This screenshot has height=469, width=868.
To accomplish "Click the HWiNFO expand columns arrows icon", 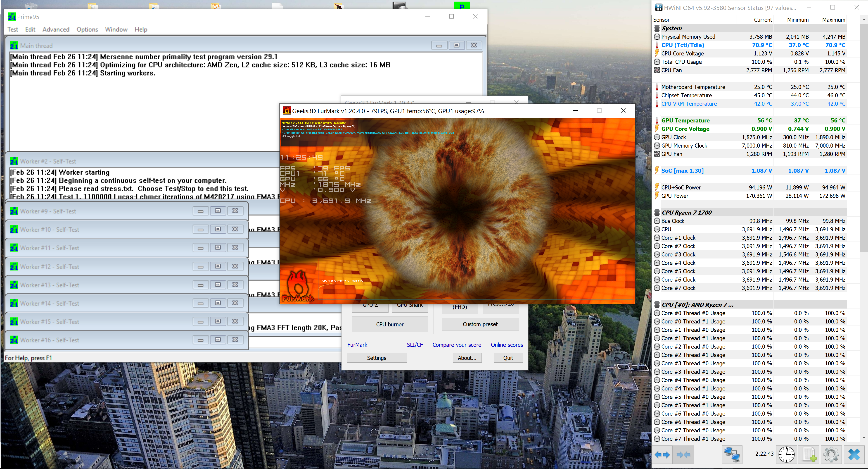I will pos(662,455).
